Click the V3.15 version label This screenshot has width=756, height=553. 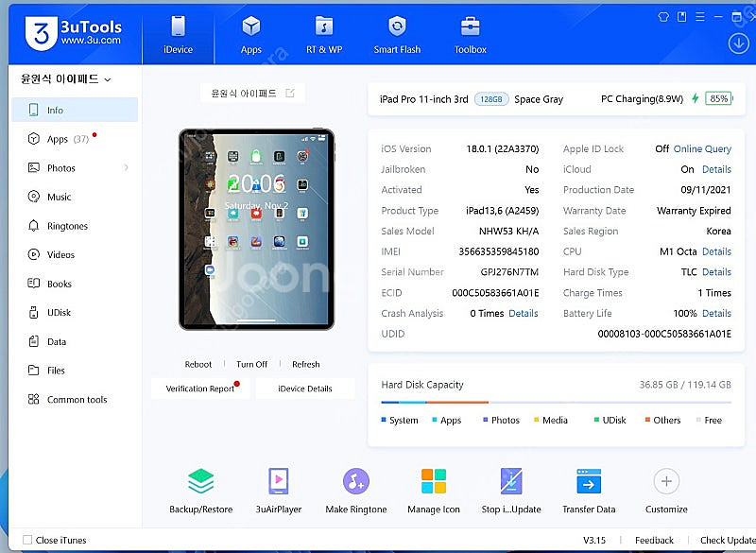click(x=594, y=540)
